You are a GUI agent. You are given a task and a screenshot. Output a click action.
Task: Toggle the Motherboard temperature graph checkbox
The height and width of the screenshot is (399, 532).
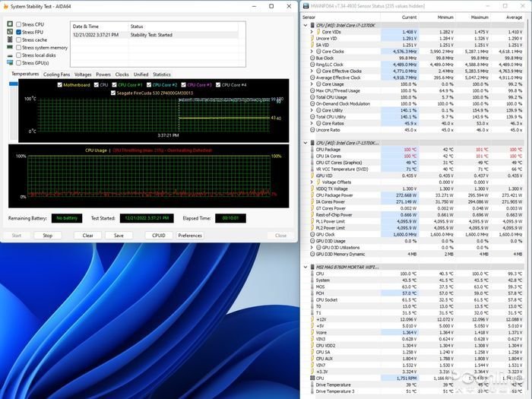59,84
